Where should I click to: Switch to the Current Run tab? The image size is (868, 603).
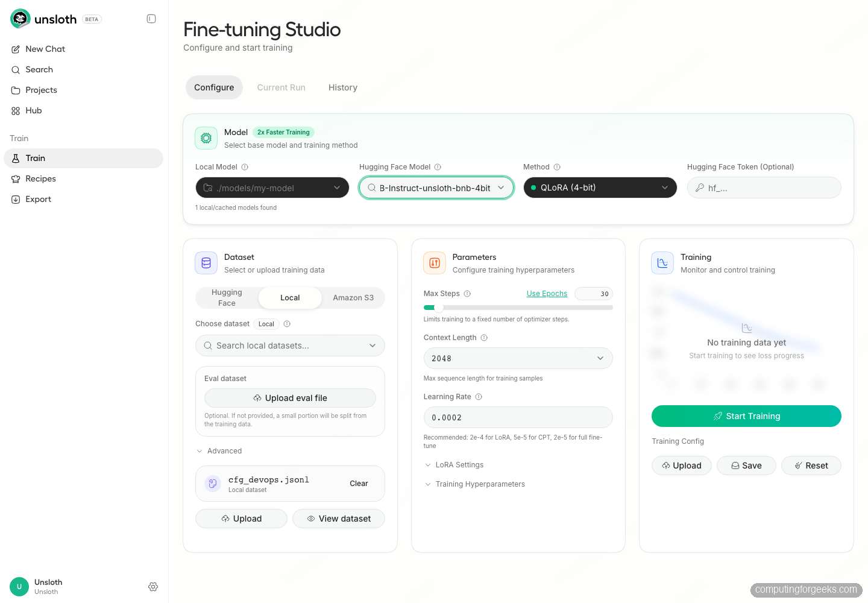click(x=281, y=87)
